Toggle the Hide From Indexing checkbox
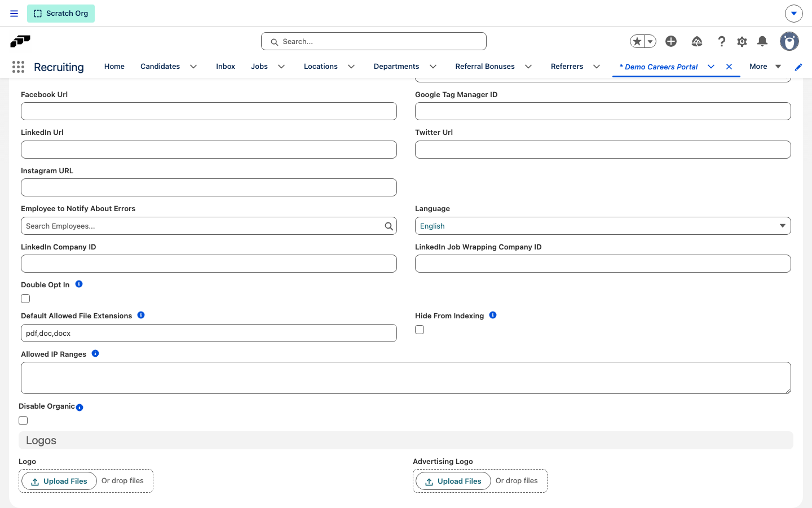 click(420, 330)
